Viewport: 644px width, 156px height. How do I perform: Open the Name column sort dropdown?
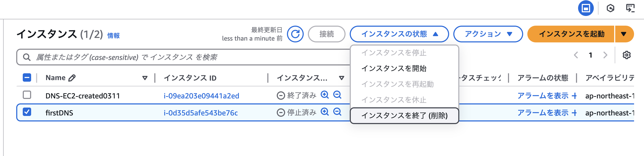coord(144,77)
